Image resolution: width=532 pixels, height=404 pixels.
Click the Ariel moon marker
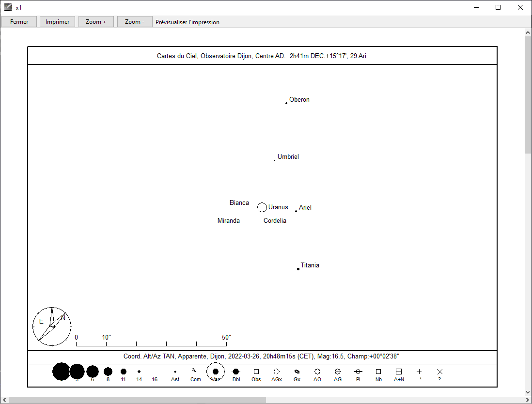296,211
